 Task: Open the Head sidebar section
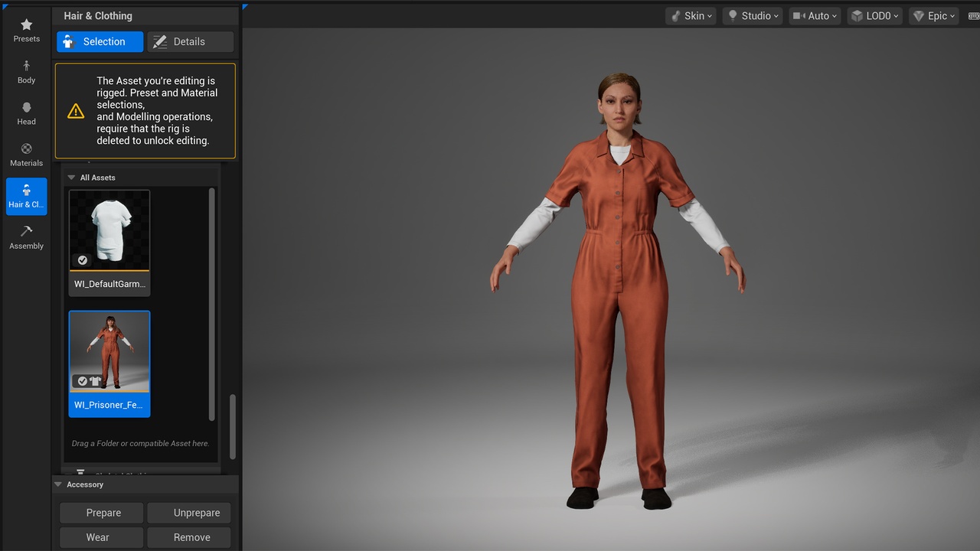pyautogui.click(x=26, y=113)
